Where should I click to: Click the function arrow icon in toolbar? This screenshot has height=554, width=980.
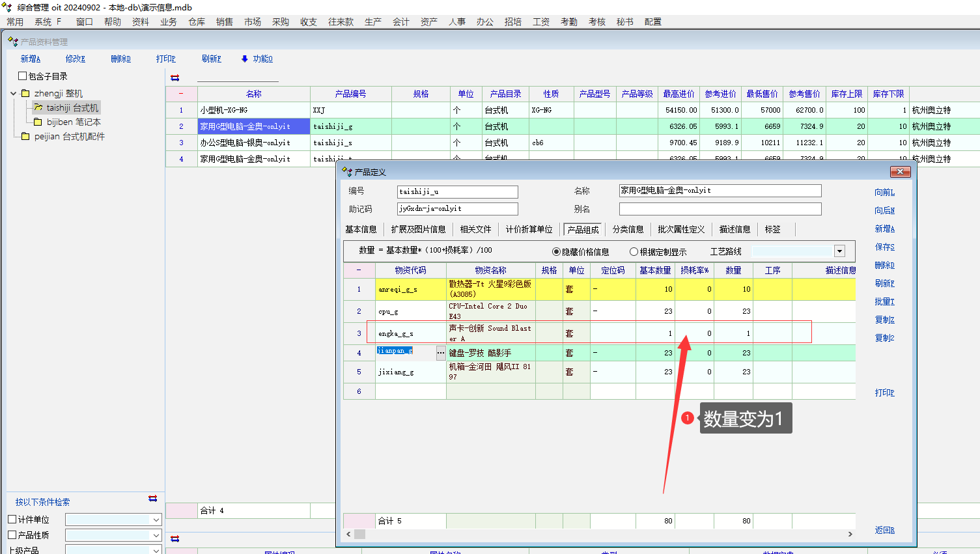[x=245, y=59]
